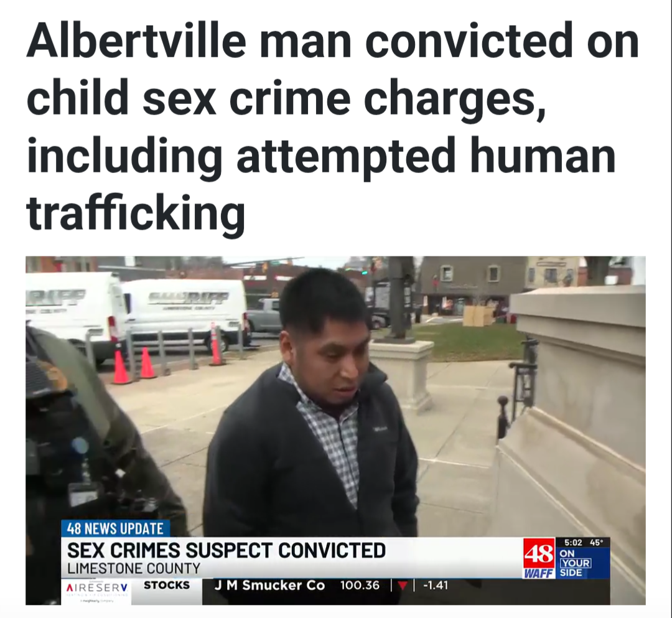This screenshot has width=672, height=618.
Task: Click the LIMESTONE COUNTY subtitle
Action: [x=134, y=569]
